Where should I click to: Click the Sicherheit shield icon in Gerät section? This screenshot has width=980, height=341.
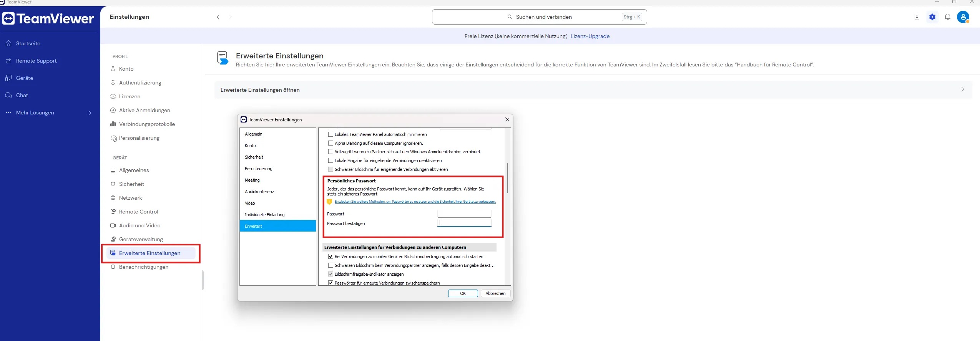coord(113,184)
